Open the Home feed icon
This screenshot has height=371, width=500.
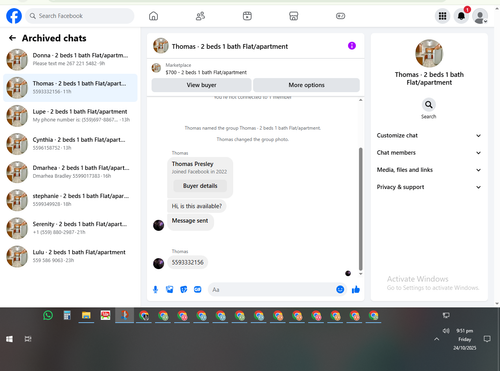point(153,16)
